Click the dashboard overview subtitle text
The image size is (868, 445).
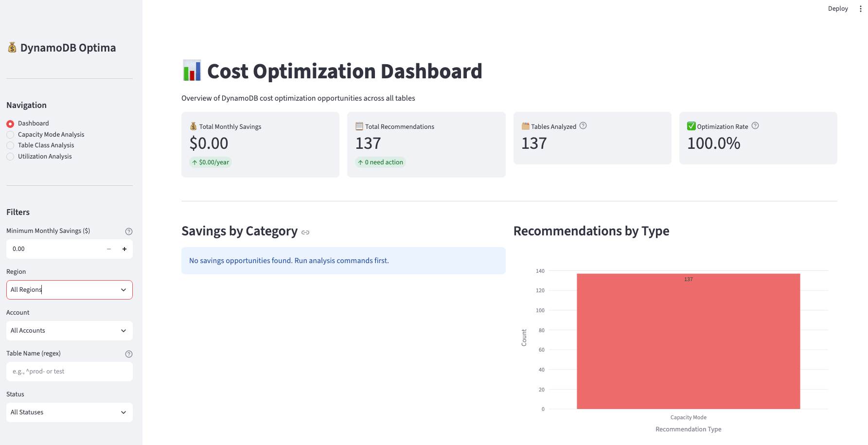pos(298,98)
